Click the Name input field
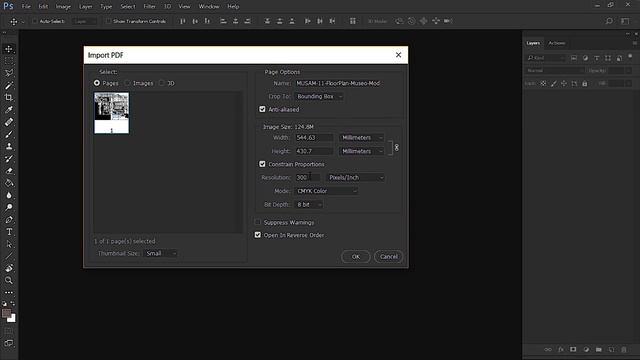 click(x=338, y=83)
